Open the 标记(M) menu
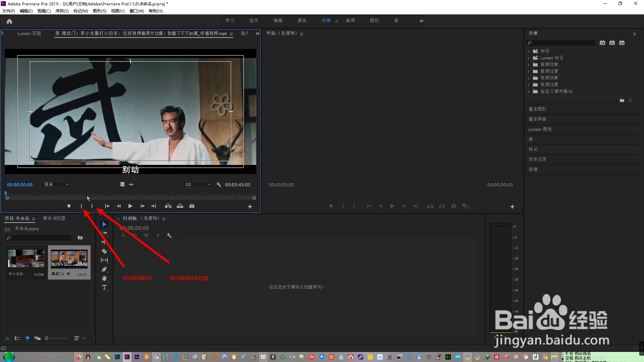This screenshot has height=362, width=644. pyautogui.click(x=80, y=11)
